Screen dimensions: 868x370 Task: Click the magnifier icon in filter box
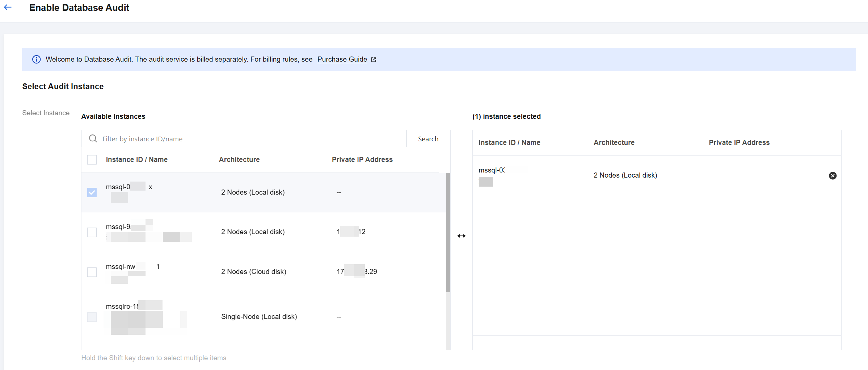[x=93, y=139]
